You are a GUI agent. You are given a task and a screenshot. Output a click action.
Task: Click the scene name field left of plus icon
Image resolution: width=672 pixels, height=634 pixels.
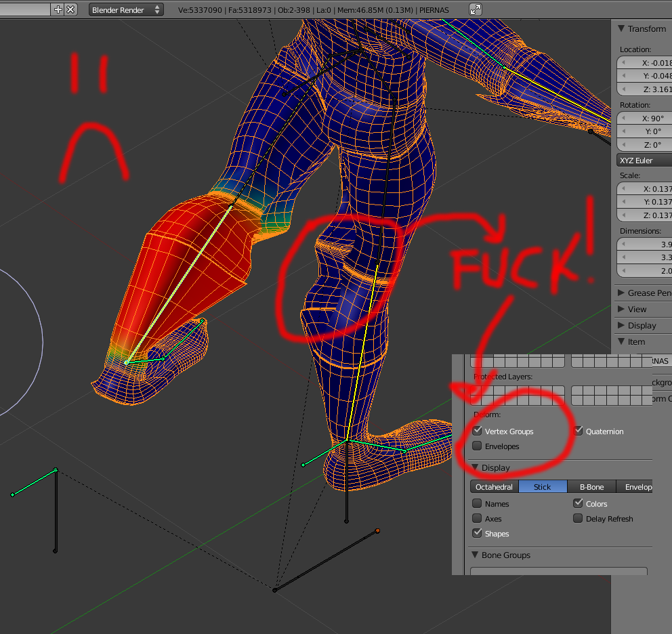click(25, 9)
